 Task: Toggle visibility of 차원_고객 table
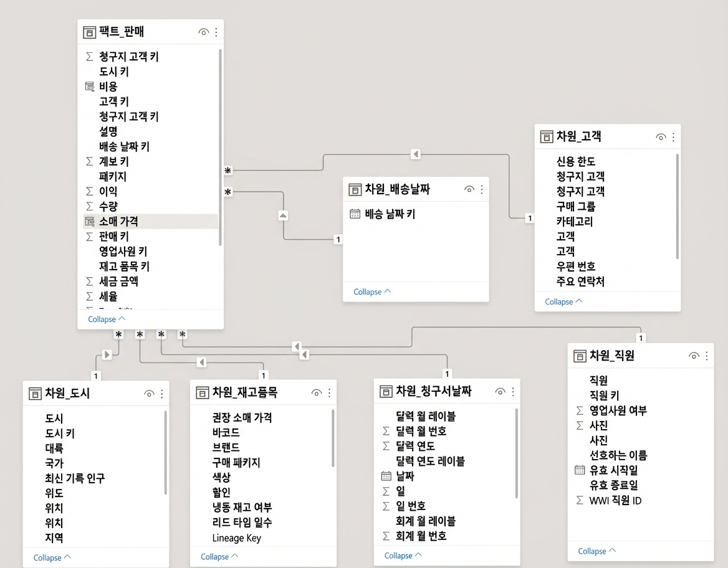661,137
